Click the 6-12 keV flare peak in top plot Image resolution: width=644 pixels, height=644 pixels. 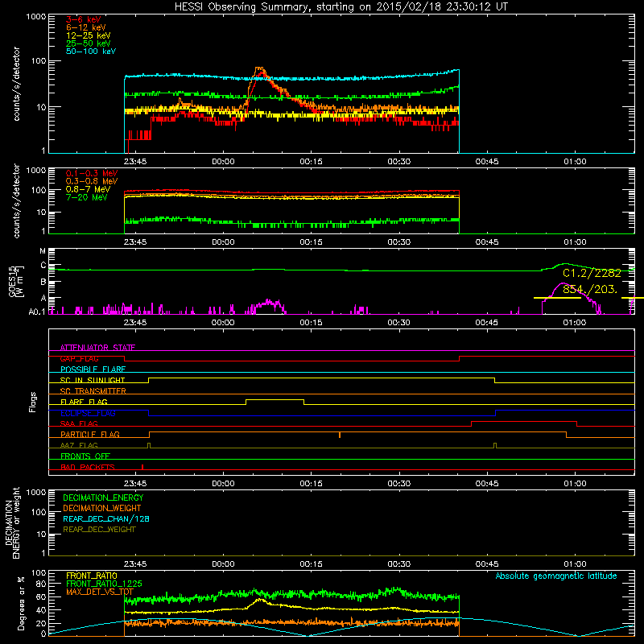pyautogui.click(x=259, y=69)
